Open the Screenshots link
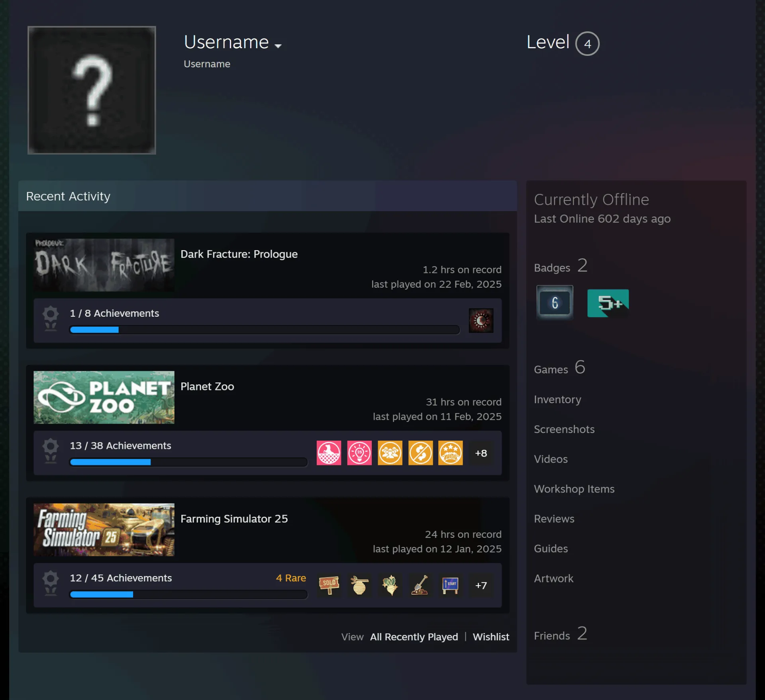Viewport: 765px width, 700px height. [564, 429]
